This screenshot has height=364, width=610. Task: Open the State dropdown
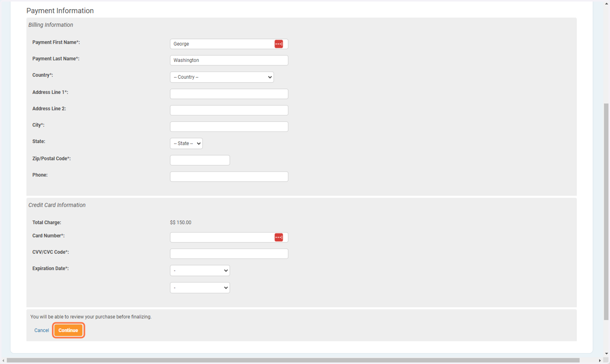coord(187,144)
